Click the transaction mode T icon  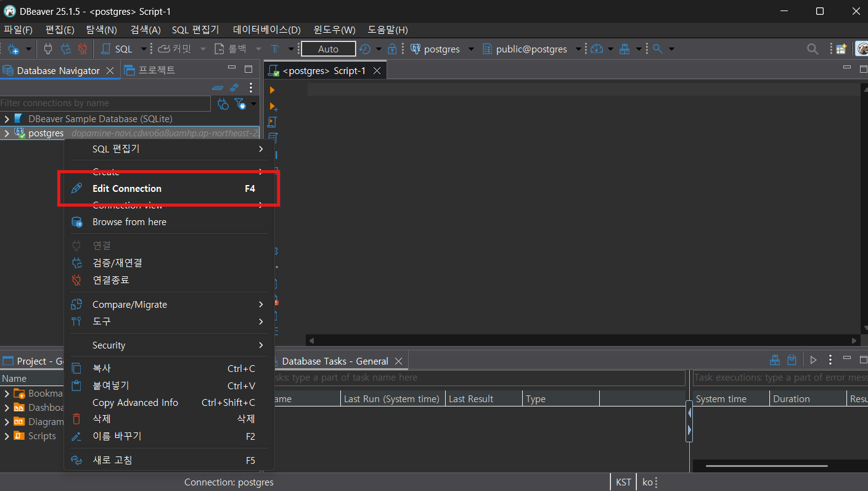[x=275, y=49]
